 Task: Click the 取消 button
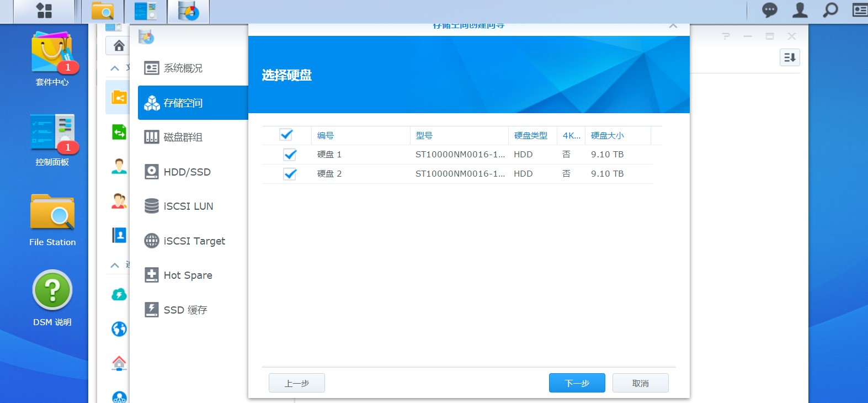coord(641,383)
